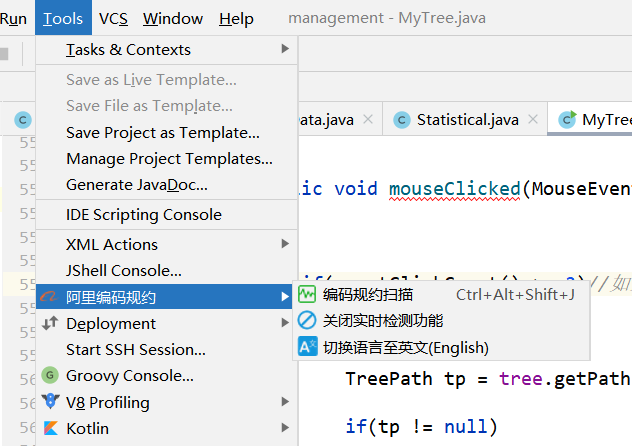The height and width of the screenshot is (446, 632).
Task: Click Statistical.java class file icon
Action: (401, 120)
